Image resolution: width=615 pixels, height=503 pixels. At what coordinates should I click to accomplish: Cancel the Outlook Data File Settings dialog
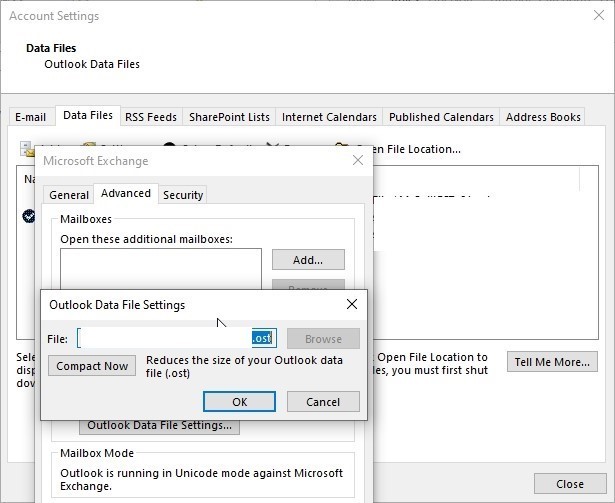(323, 402)
